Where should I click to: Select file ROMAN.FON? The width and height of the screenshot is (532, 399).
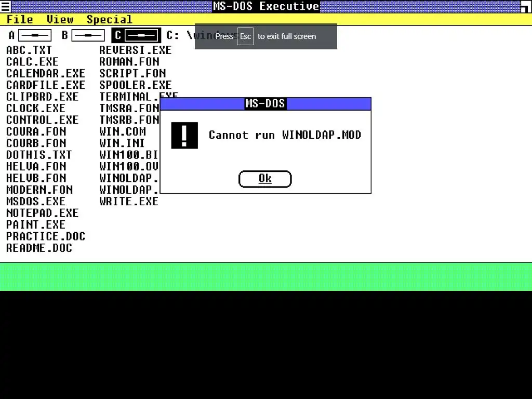coord(129,62)
